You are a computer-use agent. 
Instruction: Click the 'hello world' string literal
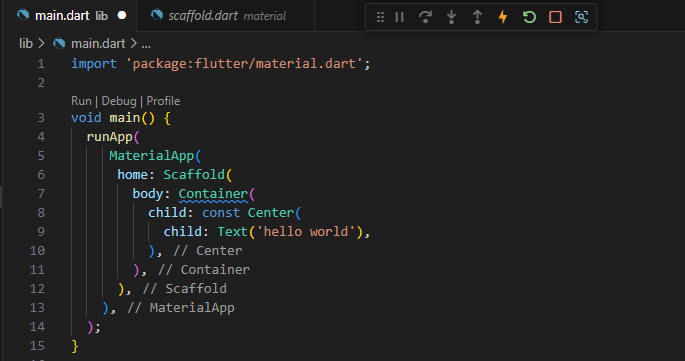(x=306, y=232)
